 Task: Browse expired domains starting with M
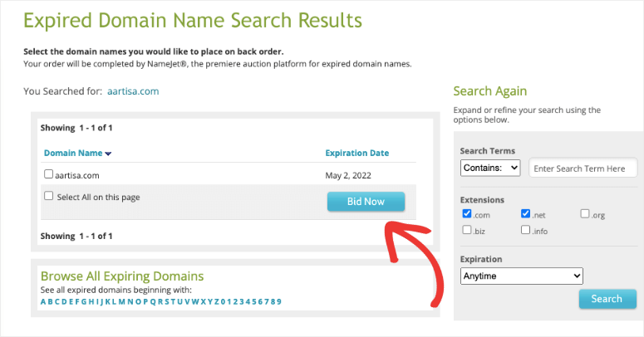121,301
